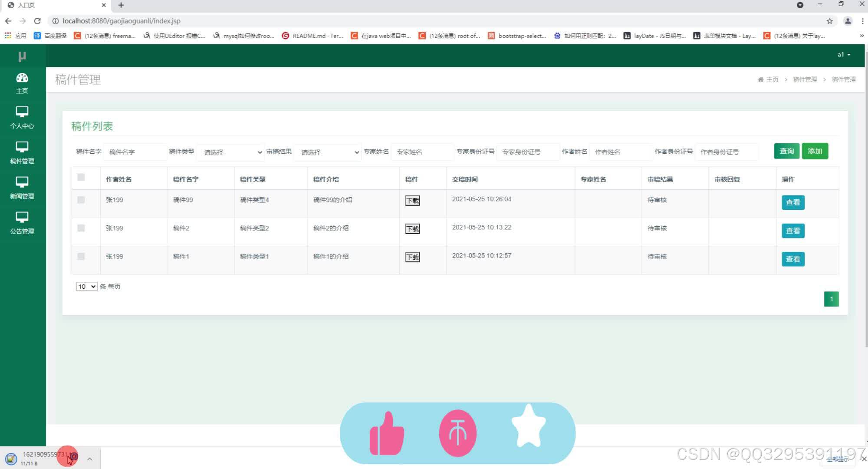Open the layDate bookmark
The width and height of the screenshot is (868, 469).
coord(655,36)
